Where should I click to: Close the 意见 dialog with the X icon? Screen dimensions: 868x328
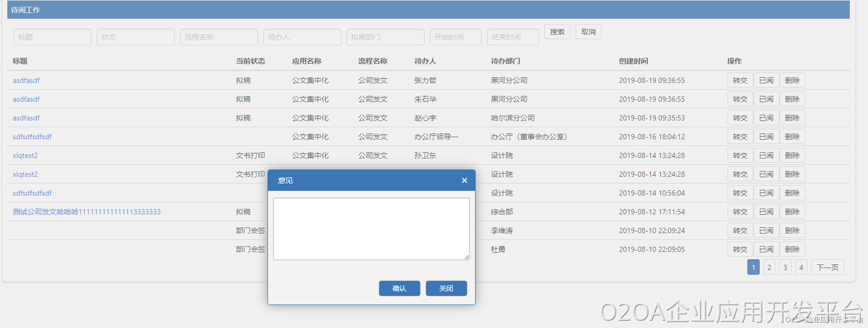(x=464, y=180)
